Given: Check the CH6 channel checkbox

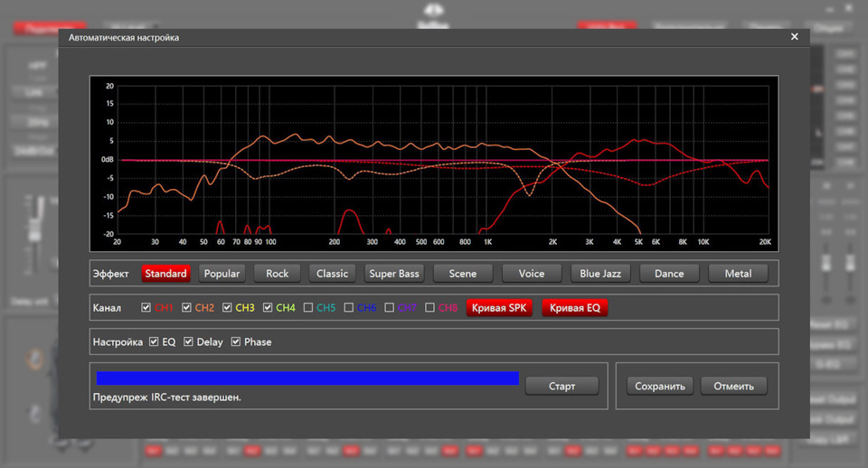Looking at the screenshot, I should [349, 307].
